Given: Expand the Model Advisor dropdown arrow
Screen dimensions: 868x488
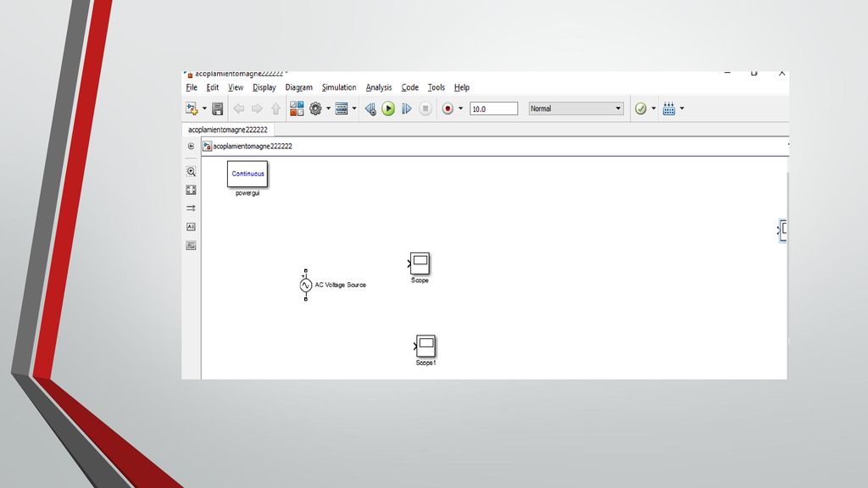Looking at the screenshot, I should 654,108.
